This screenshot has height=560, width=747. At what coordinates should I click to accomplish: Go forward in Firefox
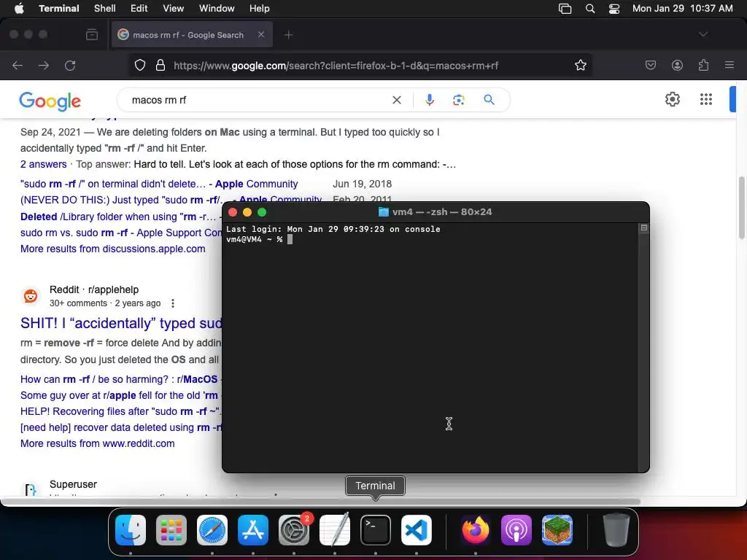pos(44,65)
